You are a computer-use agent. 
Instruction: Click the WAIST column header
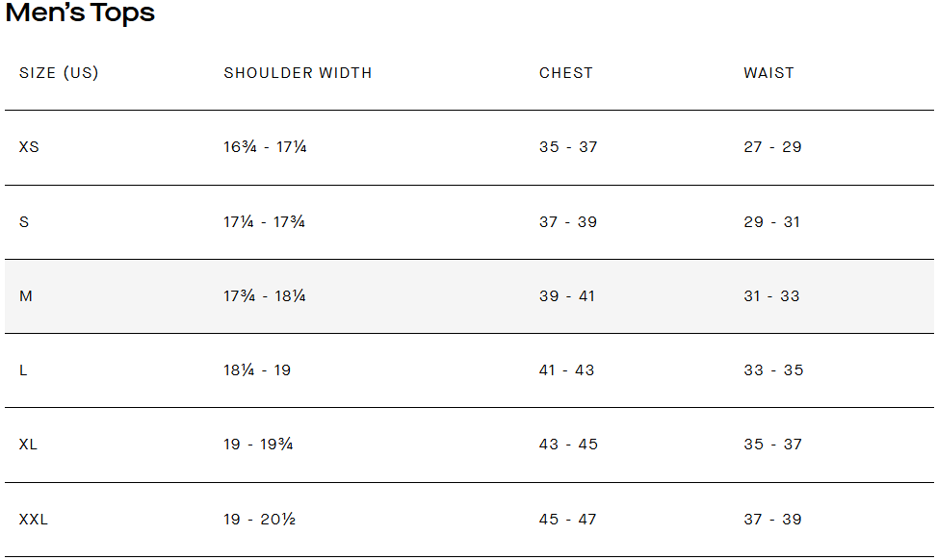click(x=768, y=73)
